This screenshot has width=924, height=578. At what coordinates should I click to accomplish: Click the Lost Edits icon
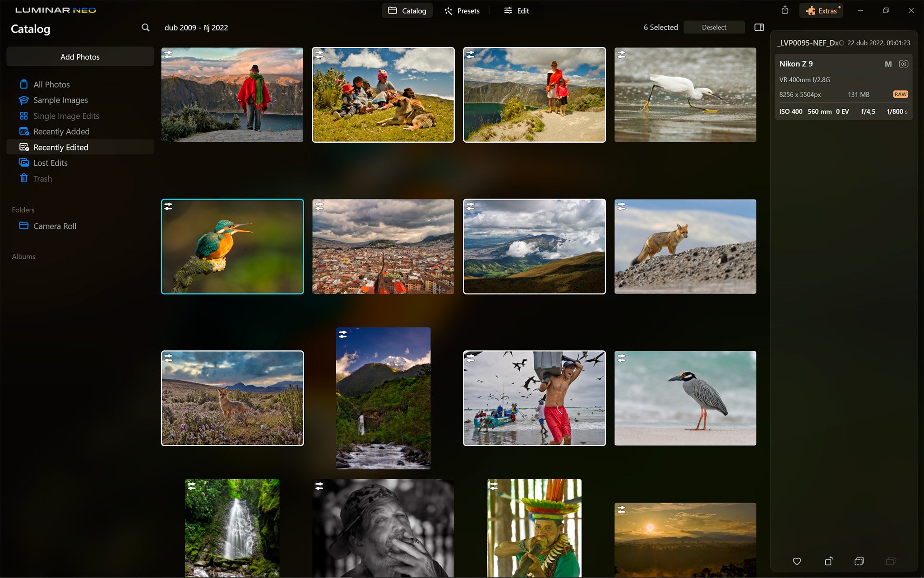24,163
